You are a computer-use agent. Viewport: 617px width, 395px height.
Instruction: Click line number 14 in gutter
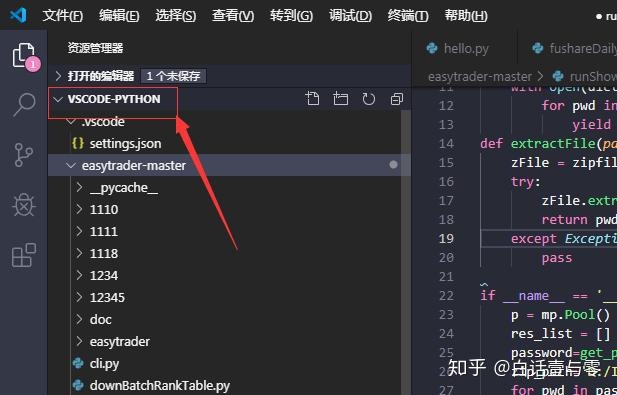click(x=446, y=144)
